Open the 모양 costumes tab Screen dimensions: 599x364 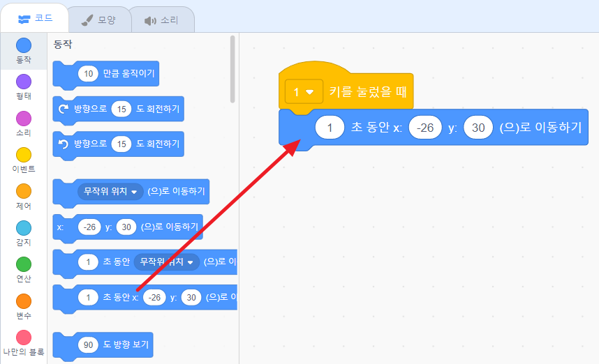[99, 20]
